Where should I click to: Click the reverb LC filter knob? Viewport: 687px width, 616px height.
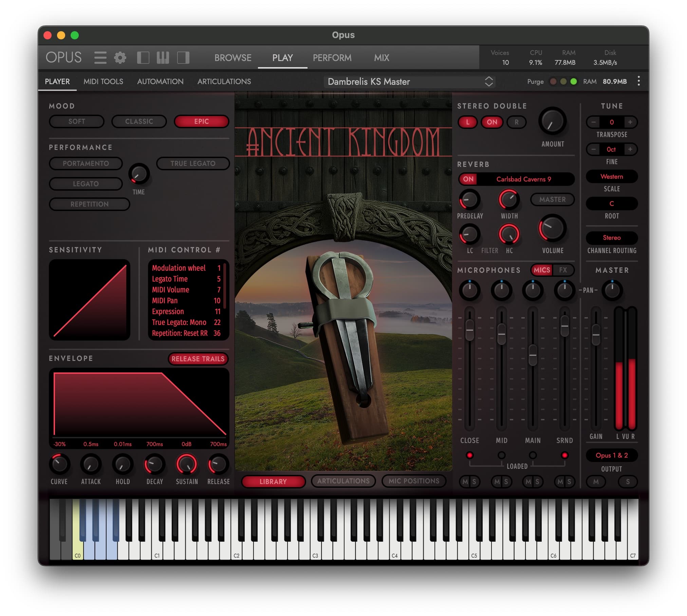(x=469, y=234)
